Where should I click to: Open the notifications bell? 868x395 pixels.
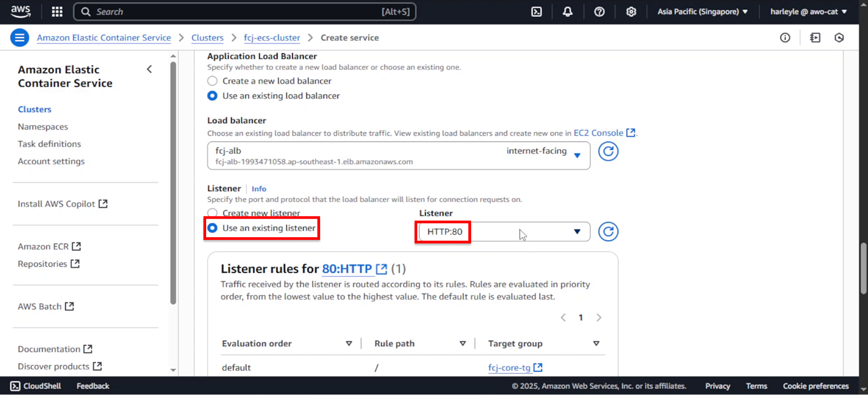[x=567, y=12]
